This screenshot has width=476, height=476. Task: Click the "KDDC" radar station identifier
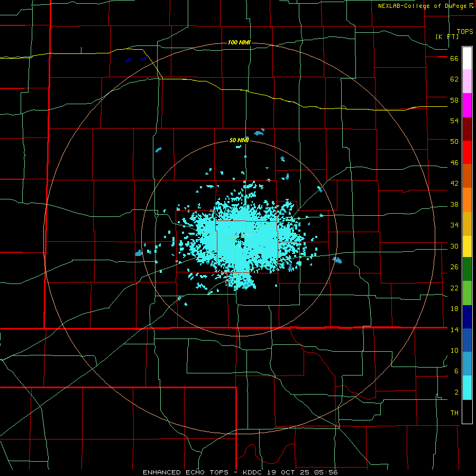253,472
